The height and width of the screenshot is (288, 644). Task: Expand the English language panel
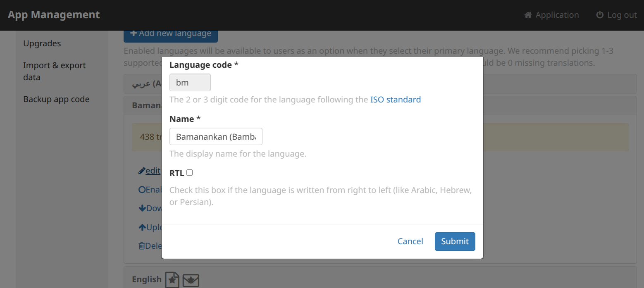click(x=380, y=279)
